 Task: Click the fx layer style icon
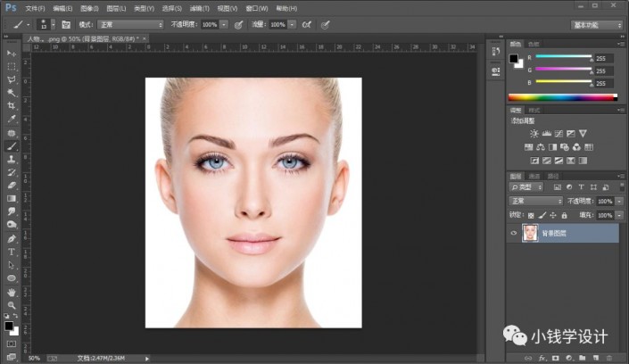pyautogui.click(x=541, y=356)
